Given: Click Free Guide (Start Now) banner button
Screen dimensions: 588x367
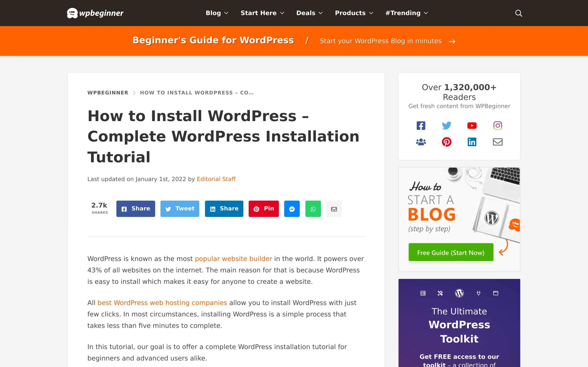Looking at the screenshot, I should pos(451,253).
